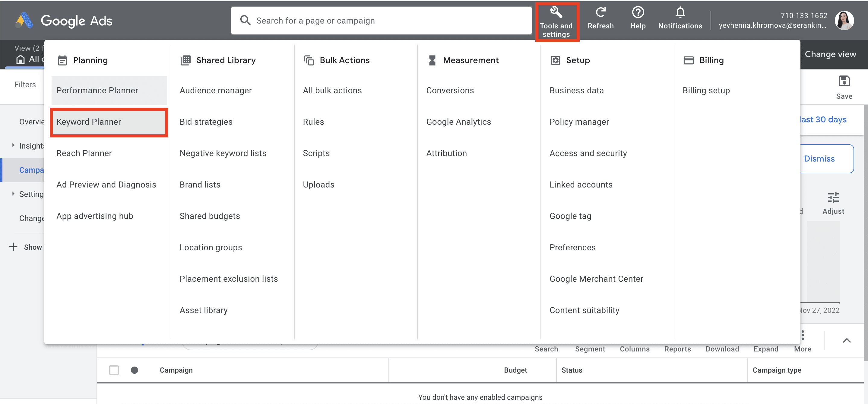Click the Change view button

pos(830,54)
